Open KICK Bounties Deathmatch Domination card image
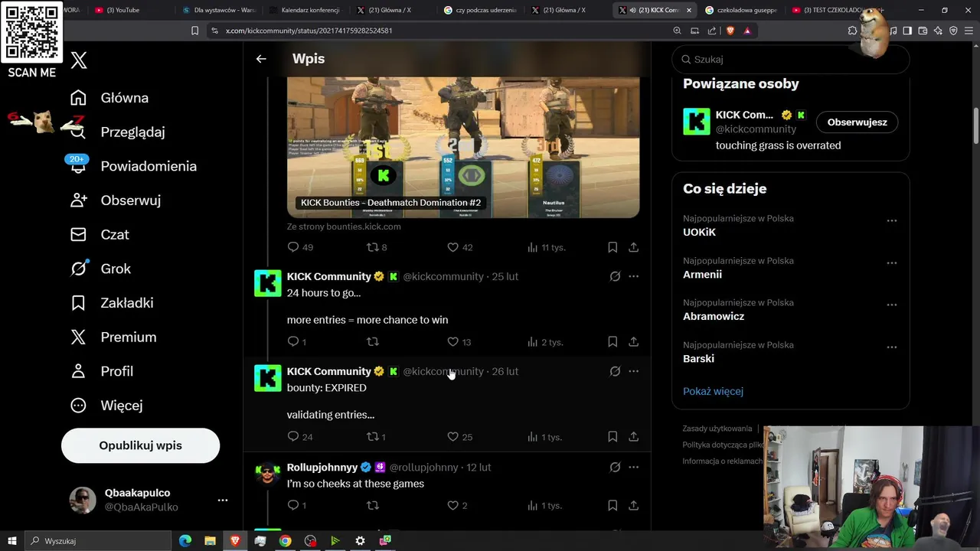980x551 pixels. click(x=463, y=147)
